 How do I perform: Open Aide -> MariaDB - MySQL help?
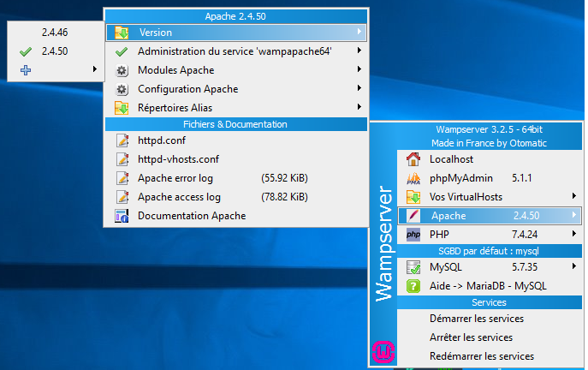pos(490,286)
